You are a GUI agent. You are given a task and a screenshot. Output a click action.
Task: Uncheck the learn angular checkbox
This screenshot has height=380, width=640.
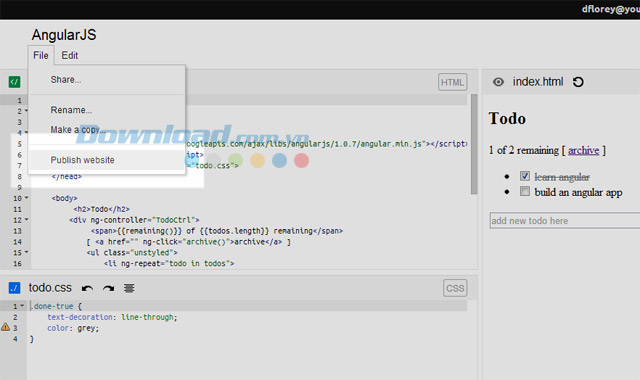[525, 176]
